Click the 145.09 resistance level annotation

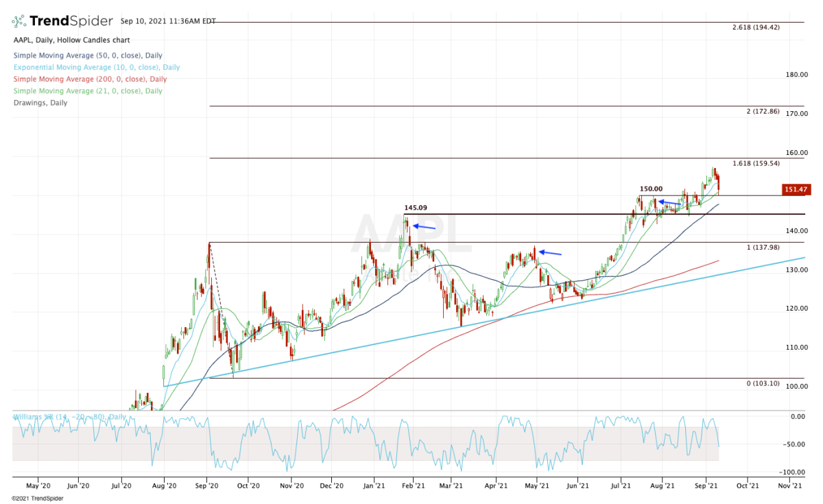416,207
